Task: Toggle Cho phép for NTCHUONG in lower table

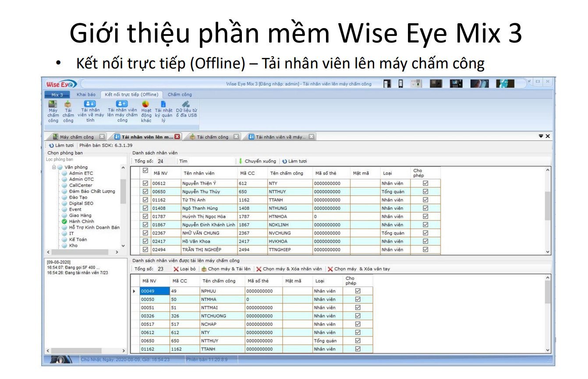Action: point(358,316)
